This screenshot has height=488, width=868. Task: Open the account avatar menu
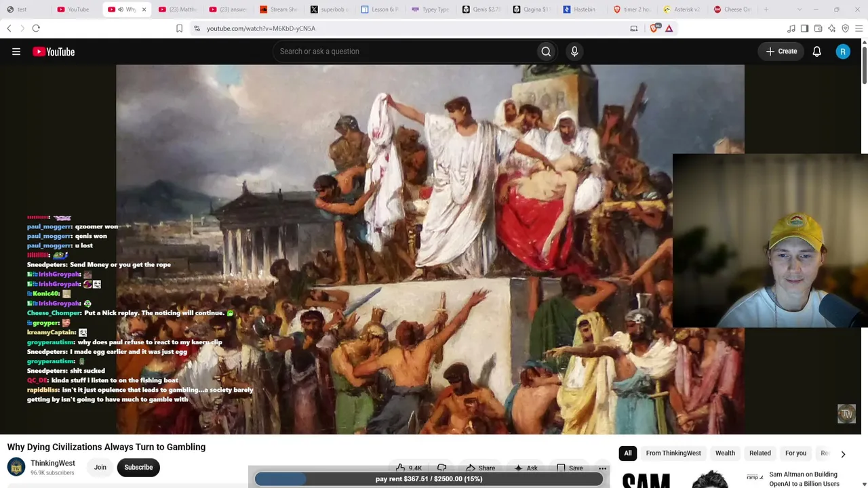tap(843, 52)
